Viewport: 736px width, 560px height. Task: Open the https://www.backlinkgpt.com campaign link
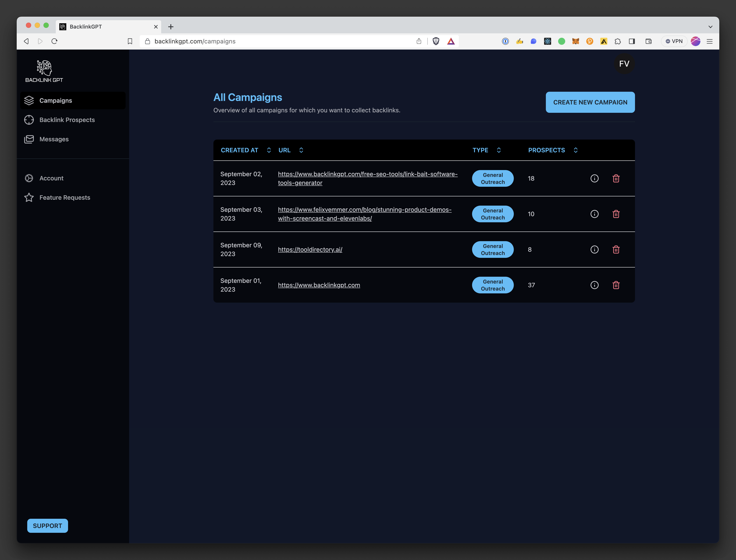(319, 285)
